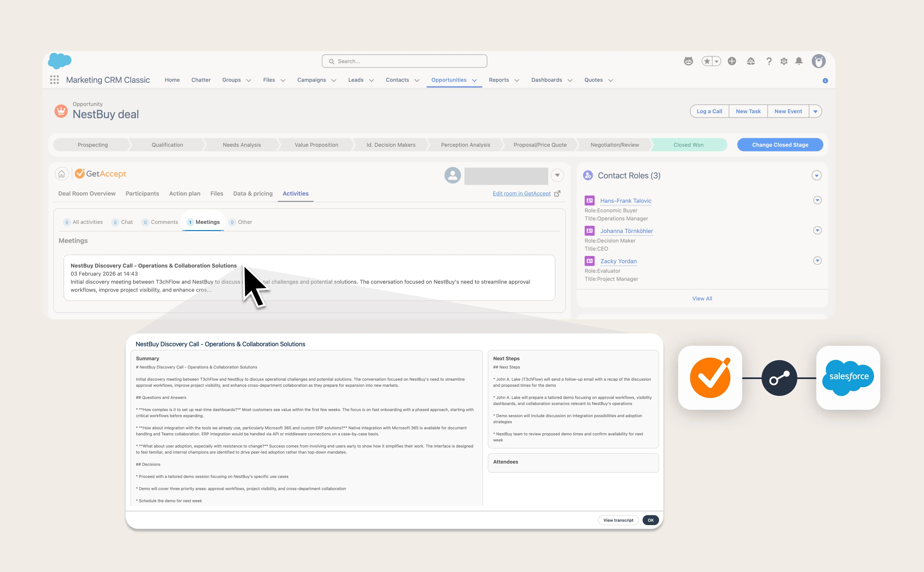Switch to the Data & pricing tab
This screenshot has height=572, width=924.
pos(253,193)
